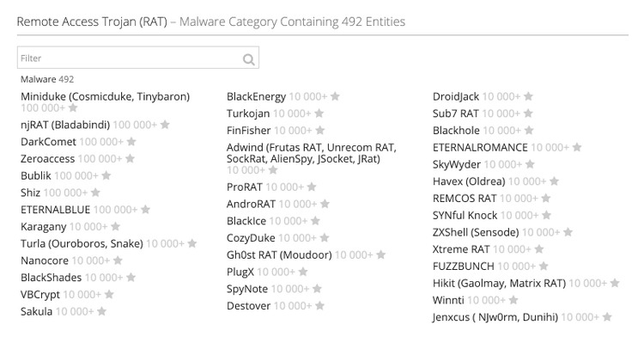The width and height of the screenshot is (644, 337).
Task: Open the AndroRAT entity
Action: [251, 204]
